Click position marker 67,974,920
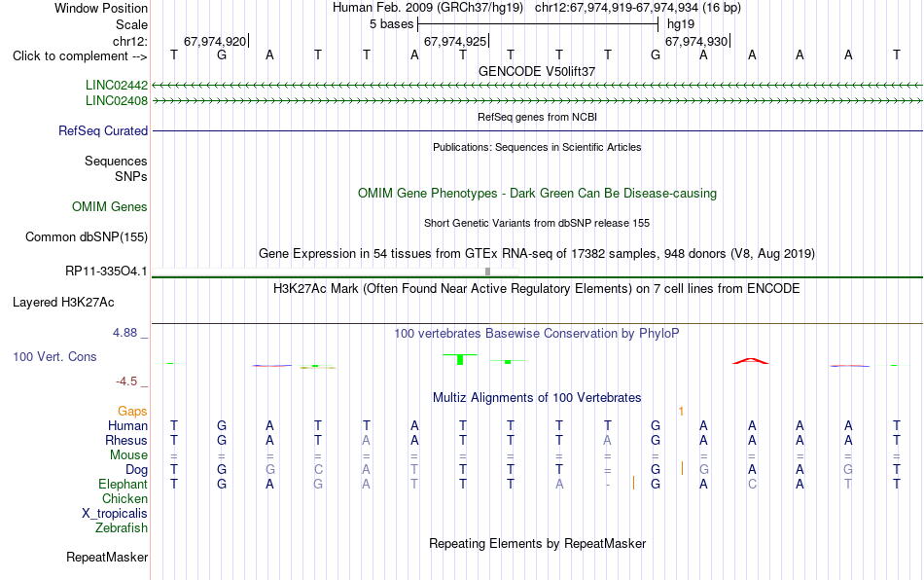Screen dimensions: 924x580 [215, 41]
